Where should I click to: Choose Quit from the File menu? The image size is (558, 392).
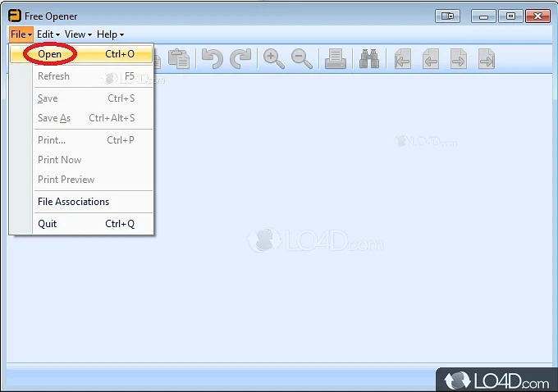click(x=48, y=224)
